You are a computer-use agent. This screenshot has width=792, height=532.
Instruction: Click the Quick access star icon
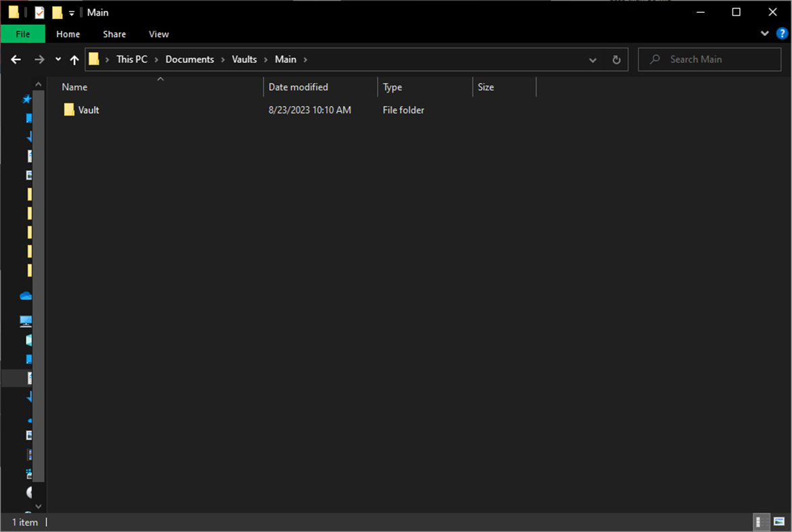click(26, 99)
